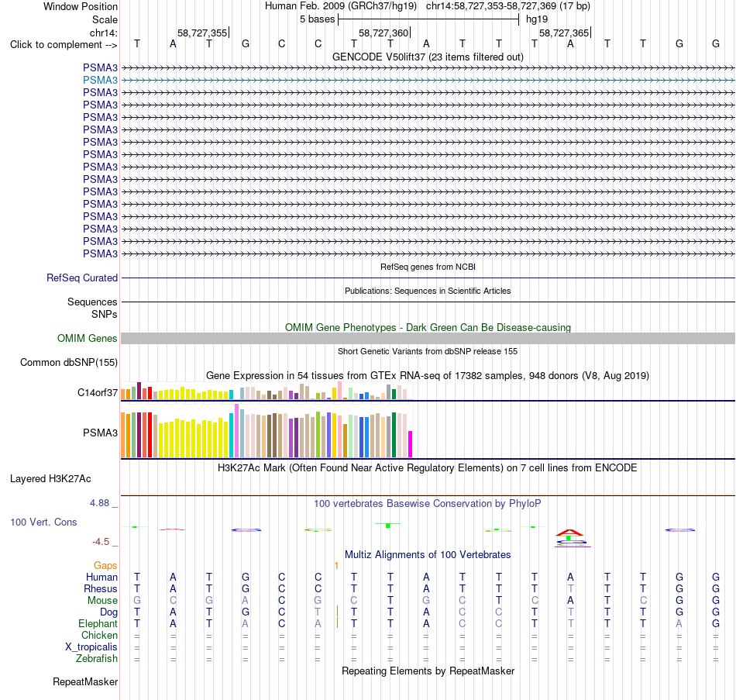
Task: Click the OMIM Genes label
Action: [87, 338]
